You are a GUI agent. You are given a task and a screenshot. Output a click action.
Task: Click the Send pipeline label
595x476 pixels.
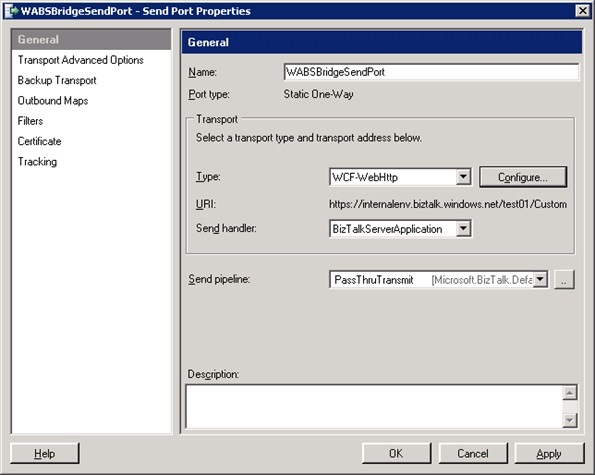click(x=219, y=279)
